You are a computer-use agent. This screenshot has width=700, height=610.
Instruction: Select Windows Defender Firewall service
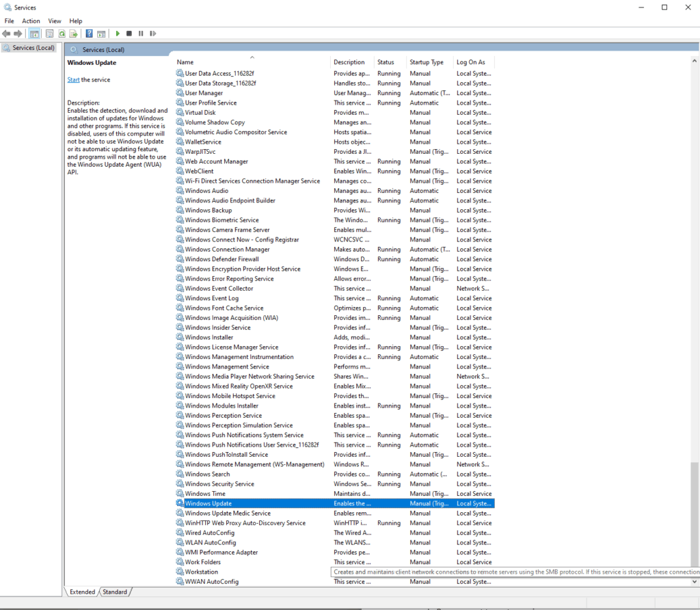[222, 259]
